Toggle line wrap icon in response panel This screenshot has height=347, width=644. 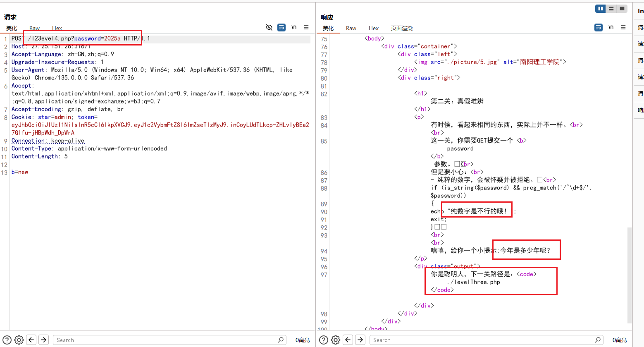click(599, 27)
